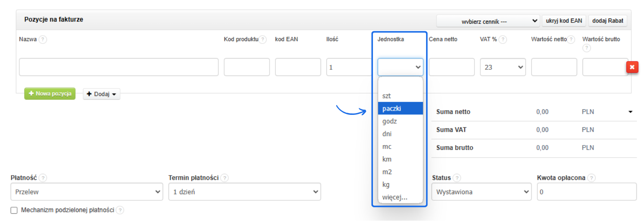The height and width of the screenshot is (221, 644).
Task: Click help icon beside Wartość netto
Action: click(571, 40)
